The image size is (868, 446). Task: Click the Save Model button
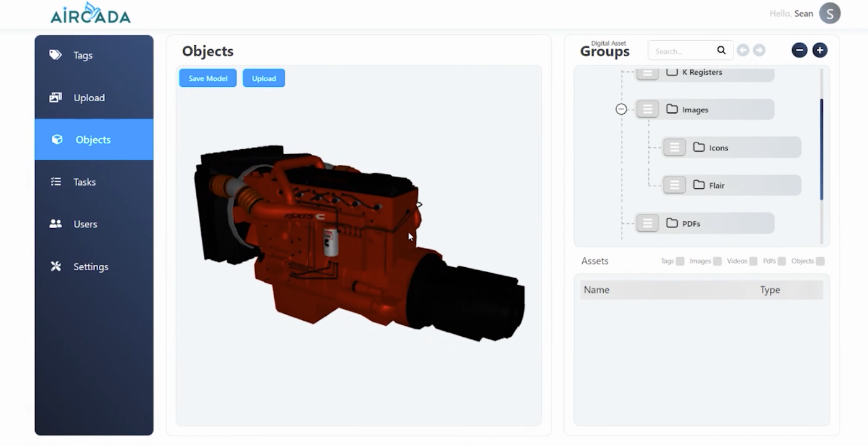[x=208, y=78]
